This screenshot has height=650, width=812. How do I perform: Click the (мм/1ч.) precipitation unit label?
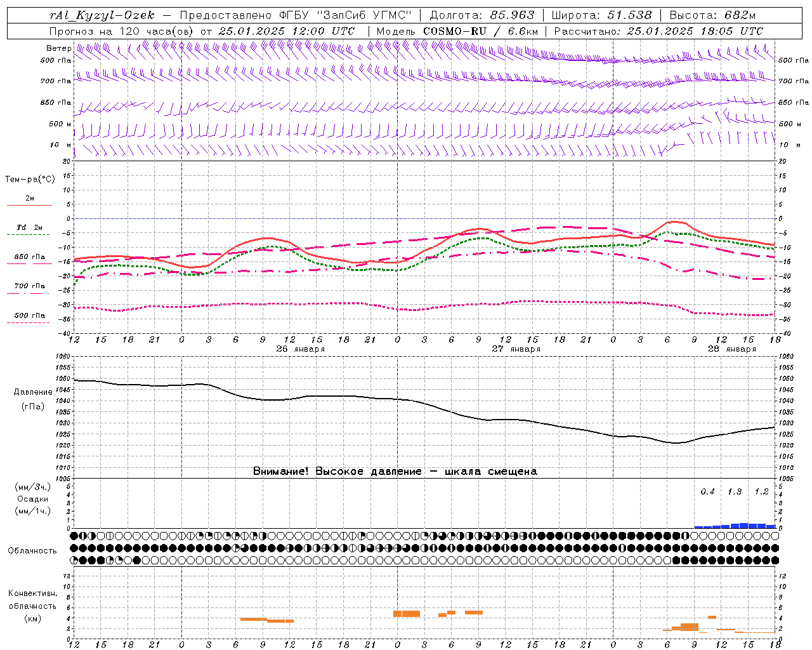[x=33, y=512]
